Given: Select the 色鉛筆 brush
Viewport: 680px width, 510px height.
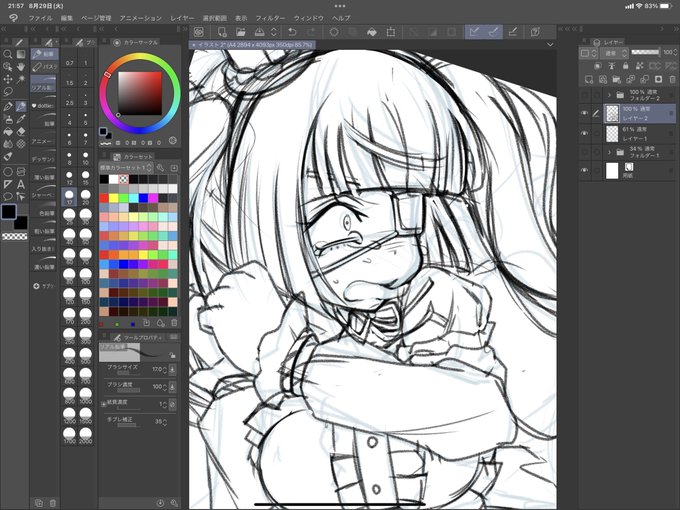Looking at the screenshot, I should pyautogui.click(x=44, y=209).
